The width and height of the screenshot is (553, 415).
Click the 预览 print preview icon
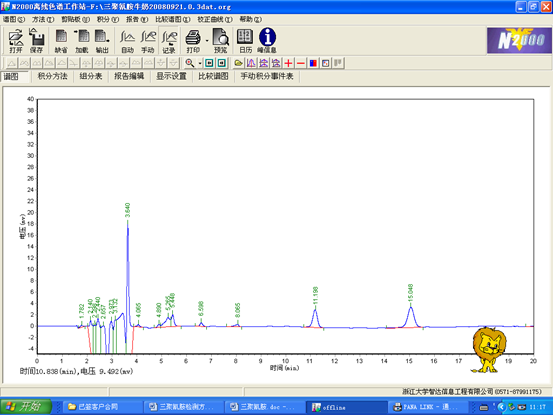[x=221, y=41]
